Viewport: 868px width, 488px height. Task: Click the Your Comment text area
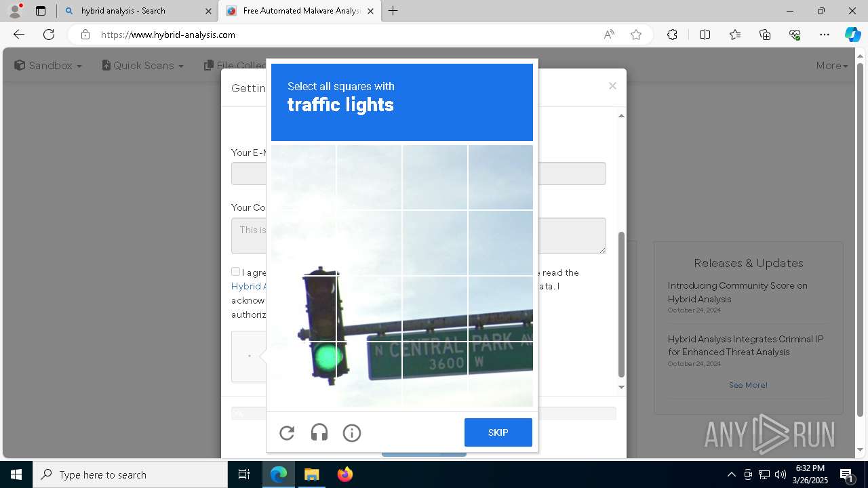coord(418,236)
